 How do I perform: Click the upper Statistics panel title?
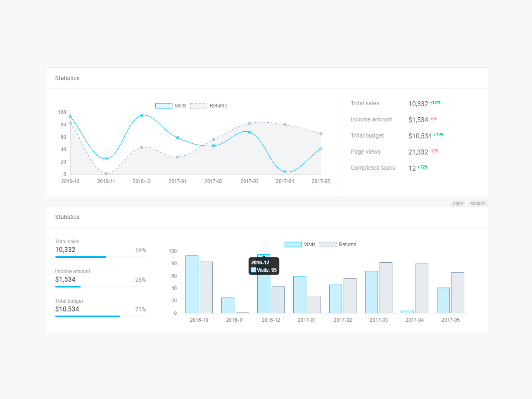pos(67,78)
